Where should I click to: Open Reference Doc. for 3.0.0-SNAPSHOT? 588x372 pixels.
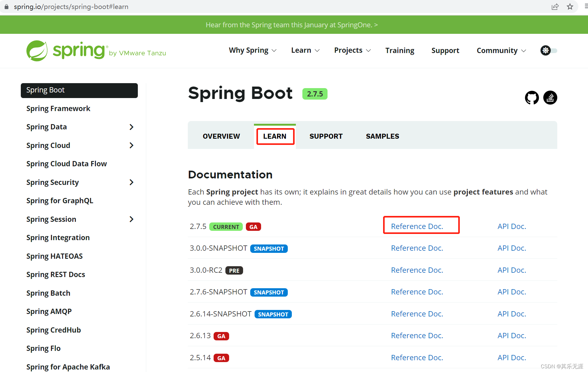click(x=417, y=248)
